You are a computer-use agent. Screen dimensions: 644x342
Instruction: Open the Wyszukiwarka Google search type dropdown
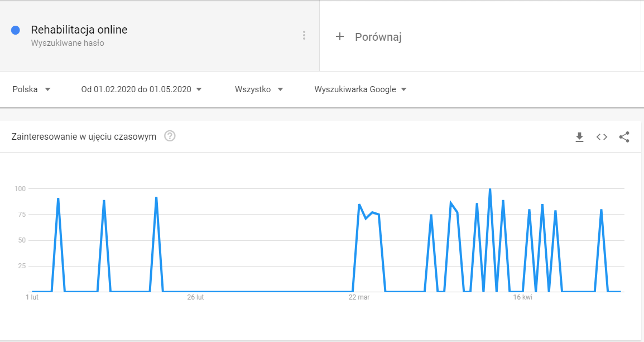coord(361,89)
